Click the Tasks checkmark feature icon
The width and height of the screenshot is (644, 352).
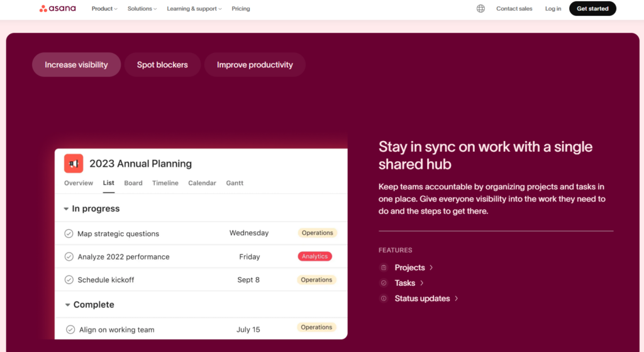coord(384,283)
